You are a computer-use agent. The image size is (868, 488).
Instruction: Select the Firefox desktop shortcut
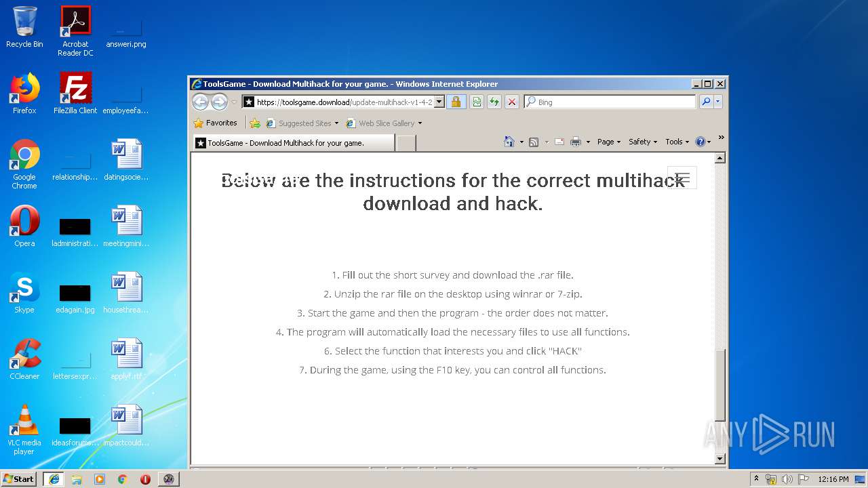point(24,94)
